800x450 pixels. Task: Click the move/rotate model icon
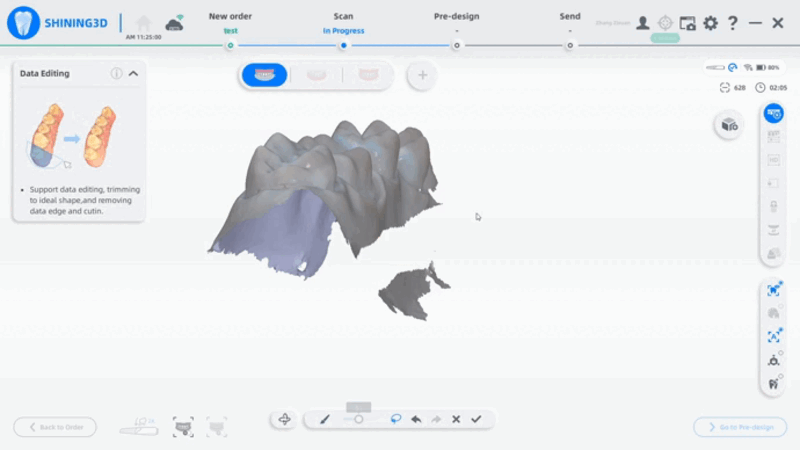(285, 419)
